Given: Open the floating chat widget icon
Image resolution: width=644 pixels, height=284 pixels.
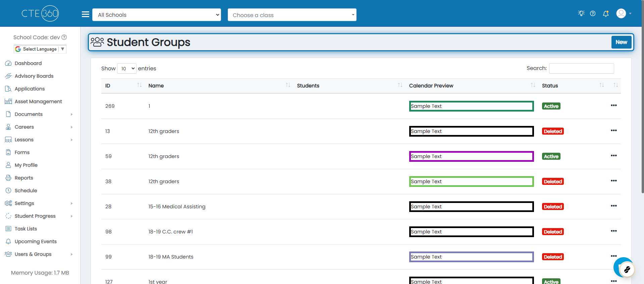Looking at the screenshot, I should click(x=627, y=269).
